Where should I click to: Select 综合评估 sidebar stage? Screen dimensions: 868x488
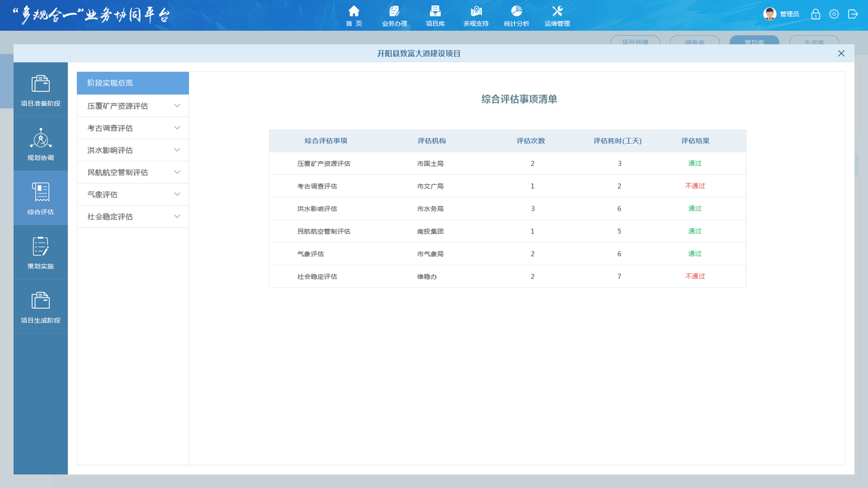41,198
